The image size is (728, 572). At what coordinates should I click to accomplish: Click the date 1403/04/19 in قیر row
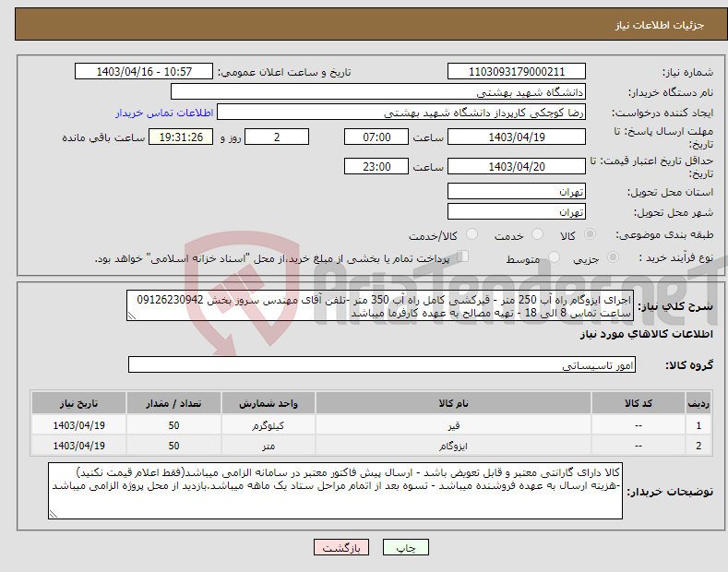click(78, 425)
